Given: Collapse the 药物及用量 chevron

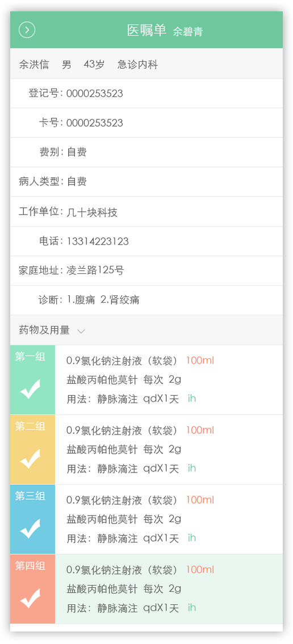Looking at the screenshot, I should (x=81, y=331).
